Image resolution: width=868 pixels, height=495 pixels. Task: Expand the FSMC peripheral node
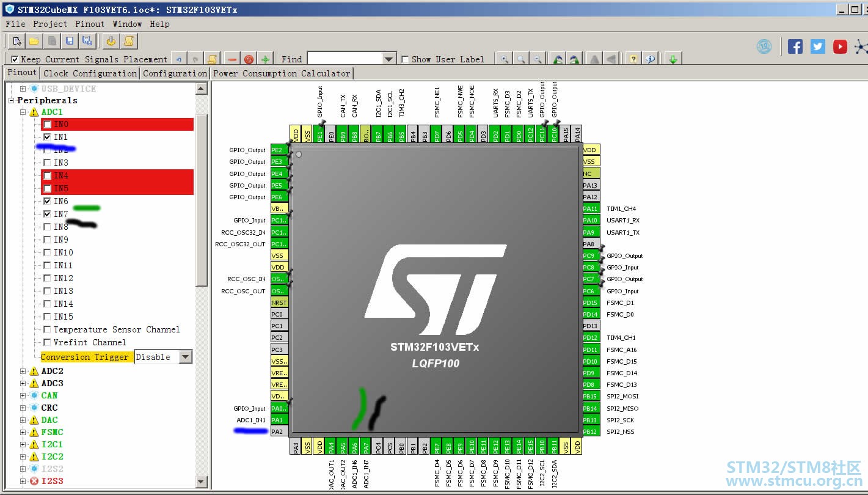23,432
